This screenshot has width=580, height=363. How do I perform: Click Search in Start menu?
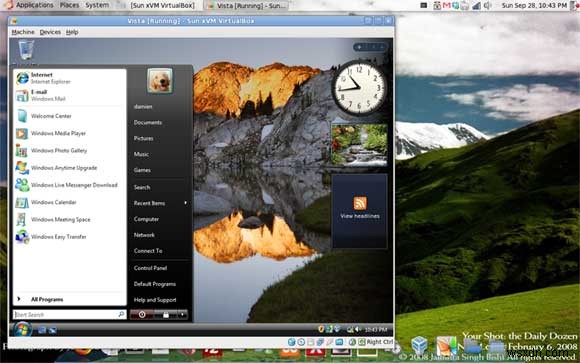pyautogui.click(x=142, y=187)
